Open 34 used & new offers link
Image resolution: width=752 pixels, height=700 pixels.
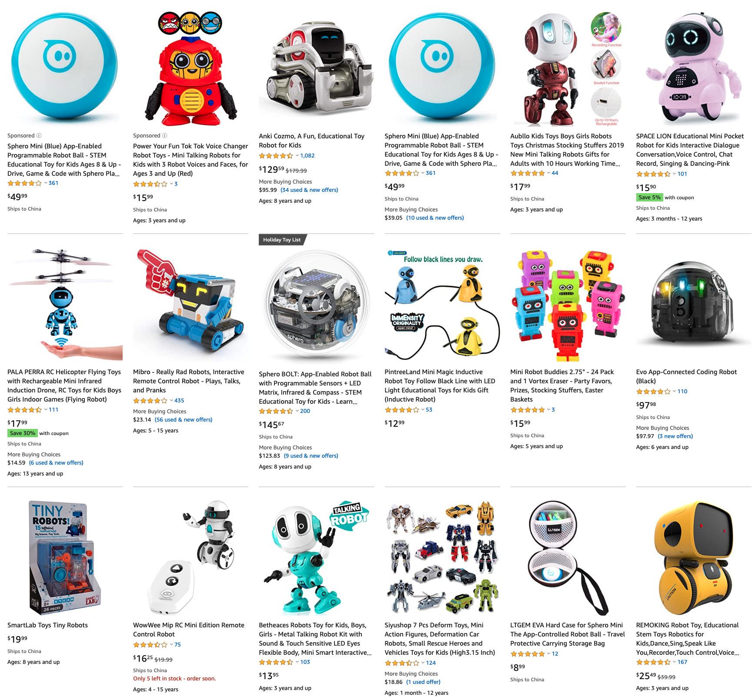coord(309,190)
